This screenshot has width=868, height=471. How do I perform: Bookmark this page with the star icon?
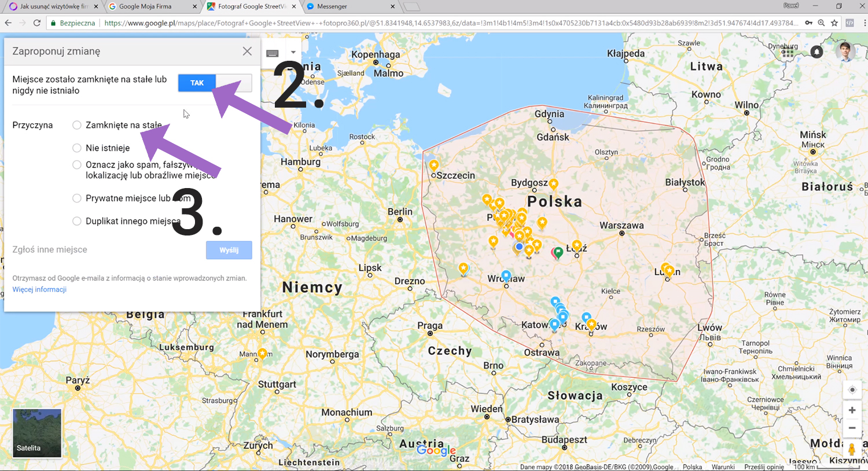pos(834,23)
